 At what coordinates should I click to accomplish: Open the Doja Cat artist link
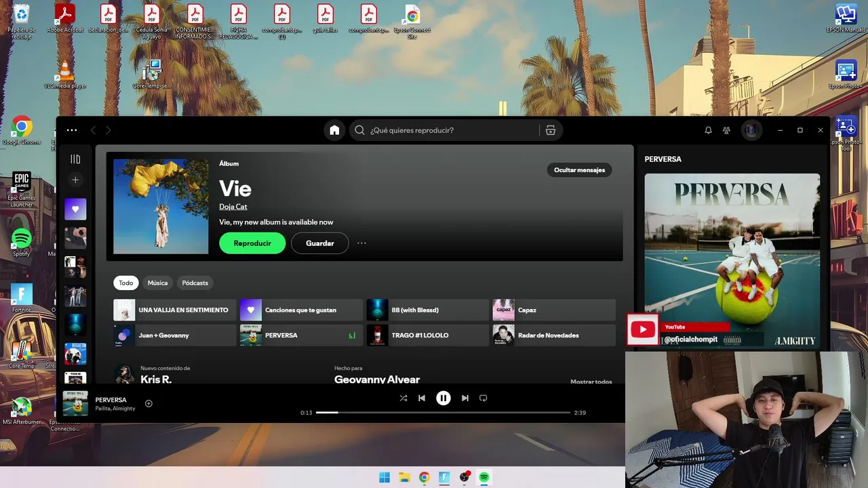click(233, 207)
